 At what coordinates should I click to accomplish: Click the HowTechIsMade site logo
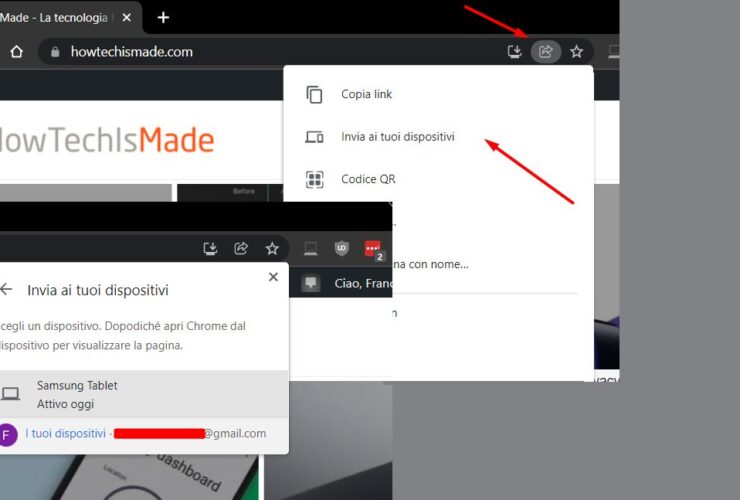(x=107, y=140)
